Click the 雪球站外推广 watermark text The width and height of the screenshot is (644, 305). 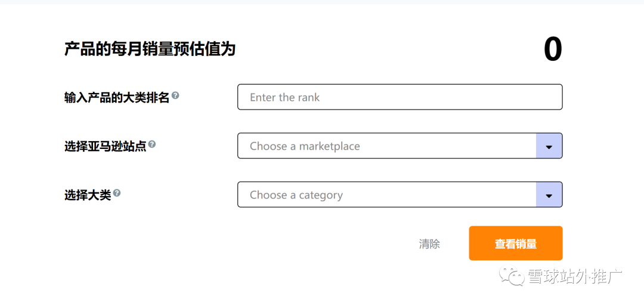575,277
